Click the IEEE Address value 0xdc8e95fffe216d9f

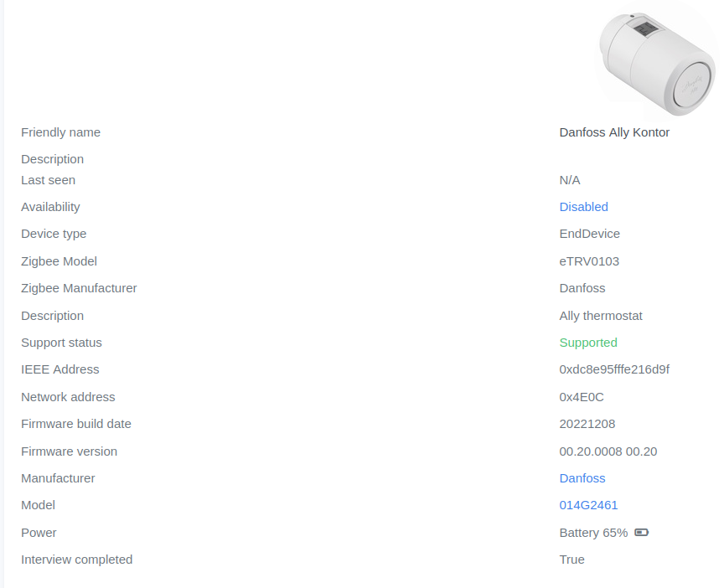614,369
